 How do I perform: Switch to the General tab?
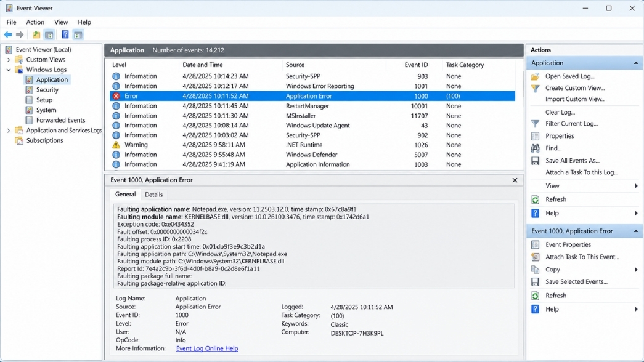(x=125, y=195)
